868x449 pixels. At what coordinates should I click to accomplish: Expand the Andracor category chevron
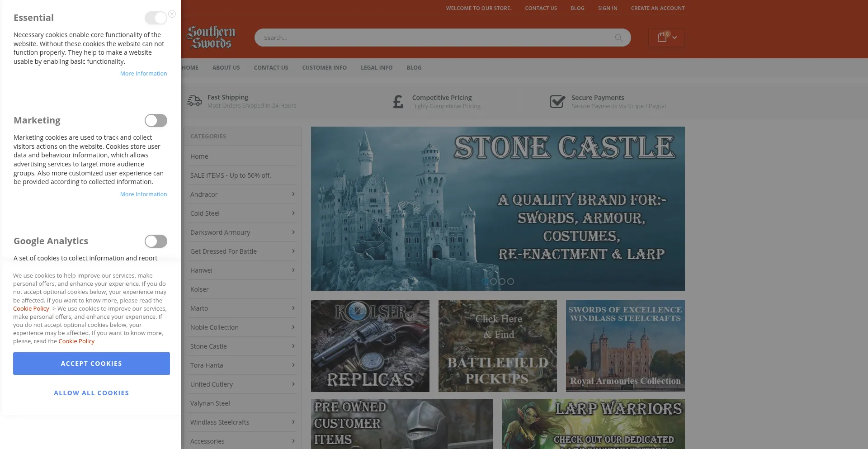pyautogui.click(x=293, y=194)
